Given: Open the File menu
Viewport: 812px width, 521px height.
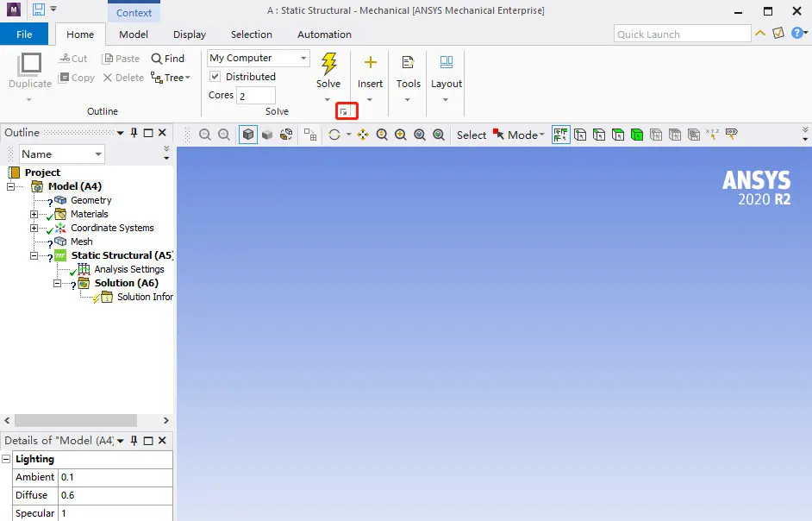Looking at the screenshot, I should pyautogui.click(x=24, y=35).
